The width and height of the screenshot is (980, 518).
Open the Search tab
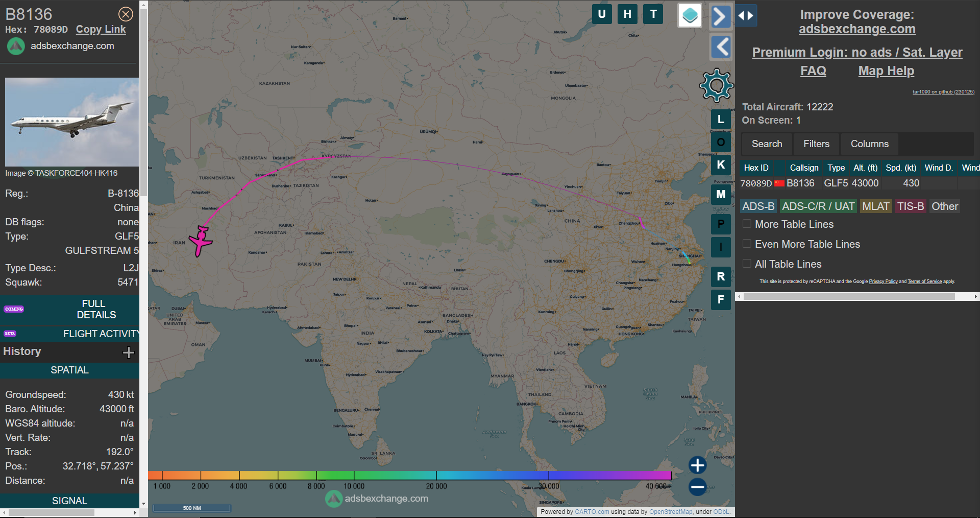tap(767, 144)
